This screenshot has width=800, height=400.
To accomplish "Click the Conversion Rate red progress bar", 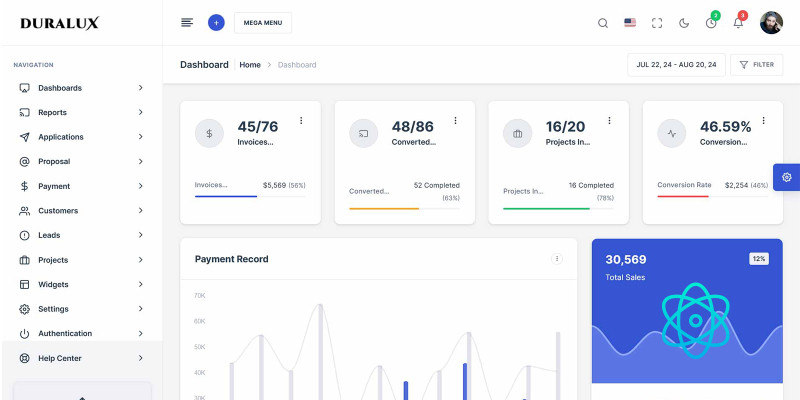I will (x=683, y=196).
